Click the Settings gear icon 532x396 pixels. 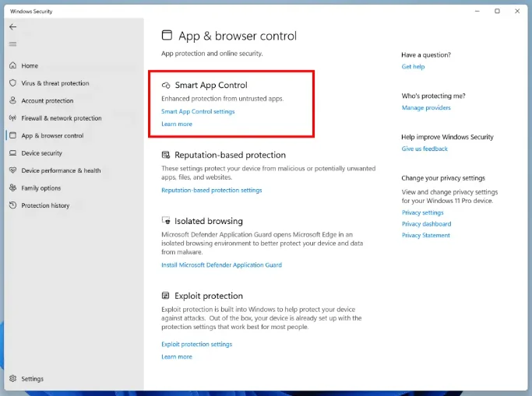[13, 378]
